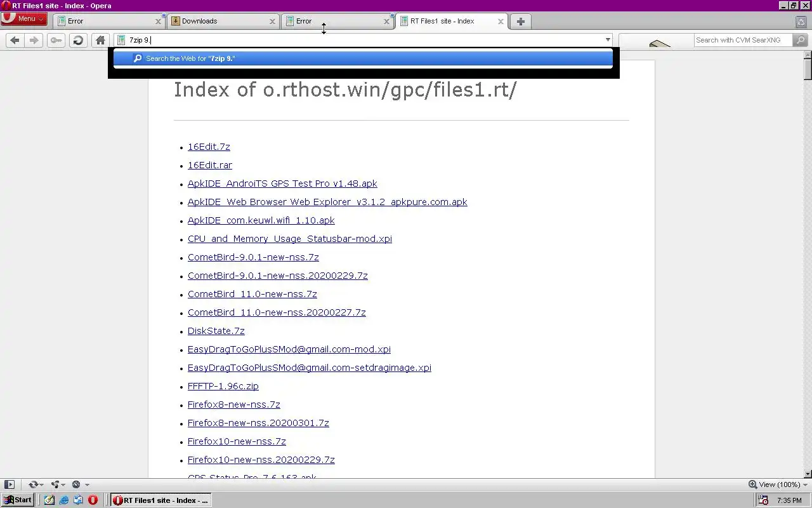This screenshot has width=812, height=508.
Task: Go back with the Back arrow
Action: [15, 40]
